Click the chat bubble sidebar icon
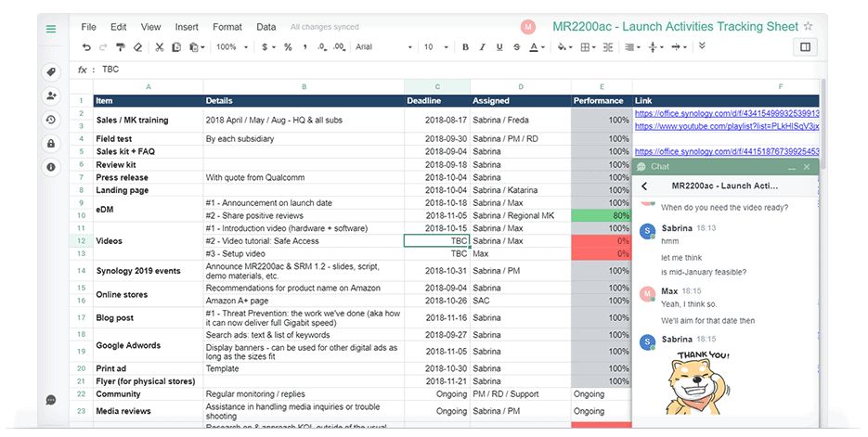 51,400
